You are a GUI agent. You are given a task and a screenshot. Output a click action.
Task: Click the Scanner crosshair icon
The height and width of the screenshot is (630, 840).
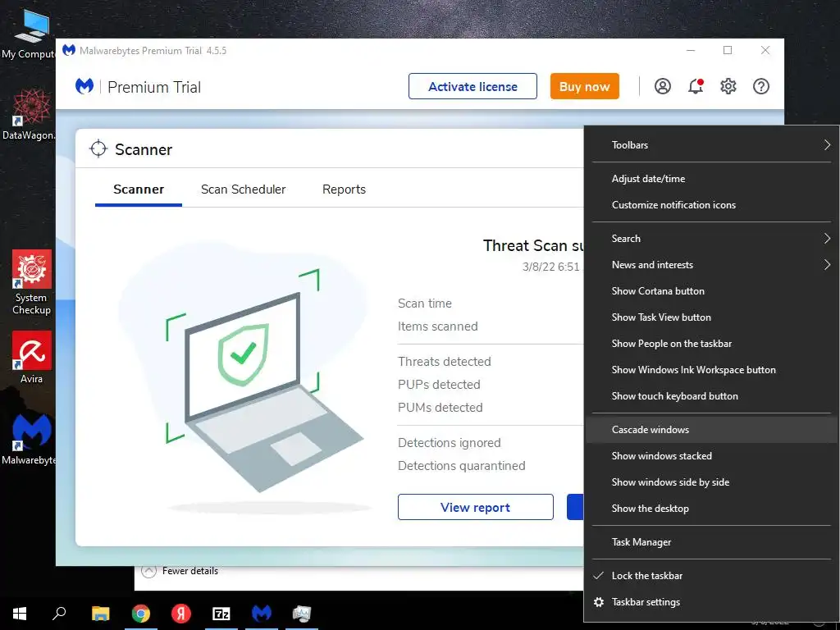[98, 149]
